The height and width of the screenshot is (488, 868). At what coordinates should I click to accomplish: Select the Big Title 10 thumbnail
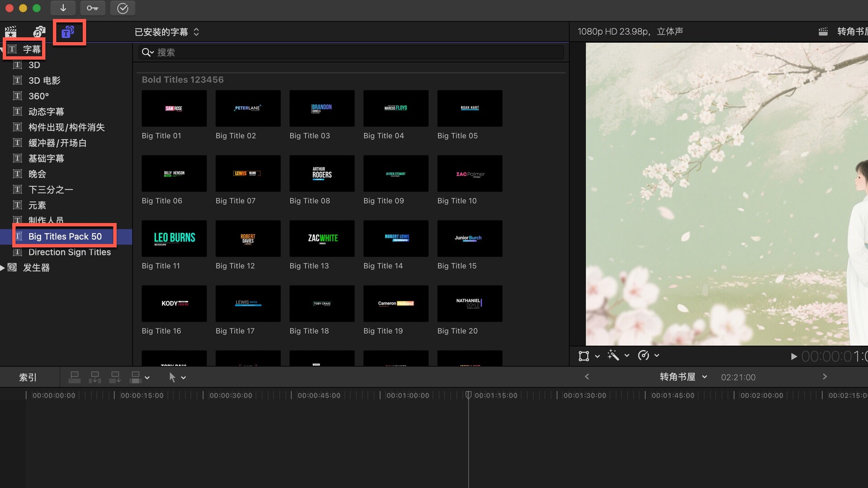pyautogui.click(x=470, y=174)
